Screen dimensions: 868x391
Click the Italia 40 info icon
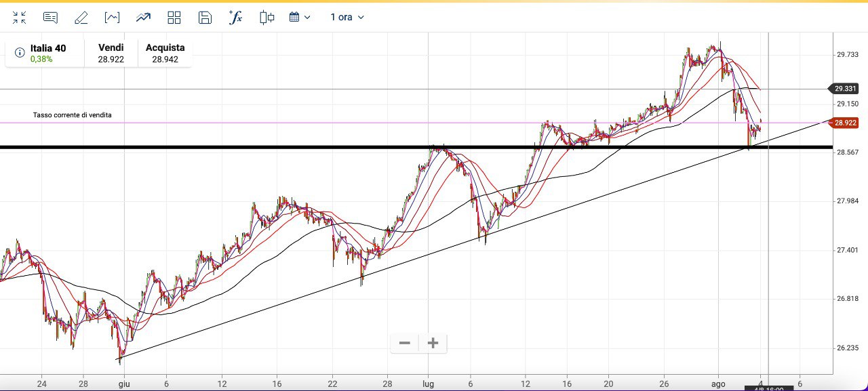pos(19,52)
